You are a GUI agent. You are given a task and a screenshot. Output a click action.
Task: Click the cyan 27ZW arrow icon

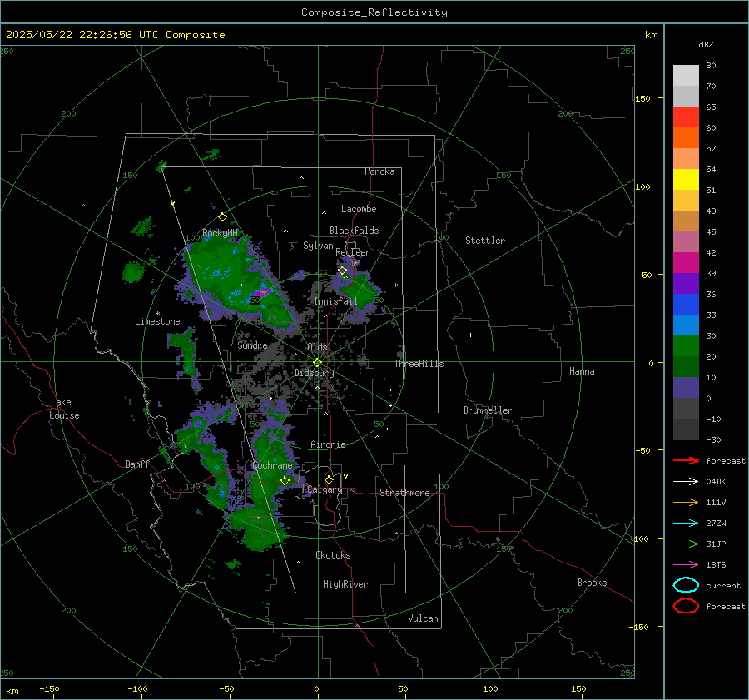point(686,524)
